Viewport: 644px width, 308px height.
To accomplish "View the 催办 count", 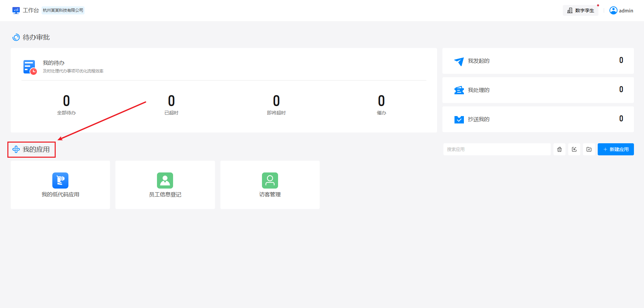I will click(381, 101).
